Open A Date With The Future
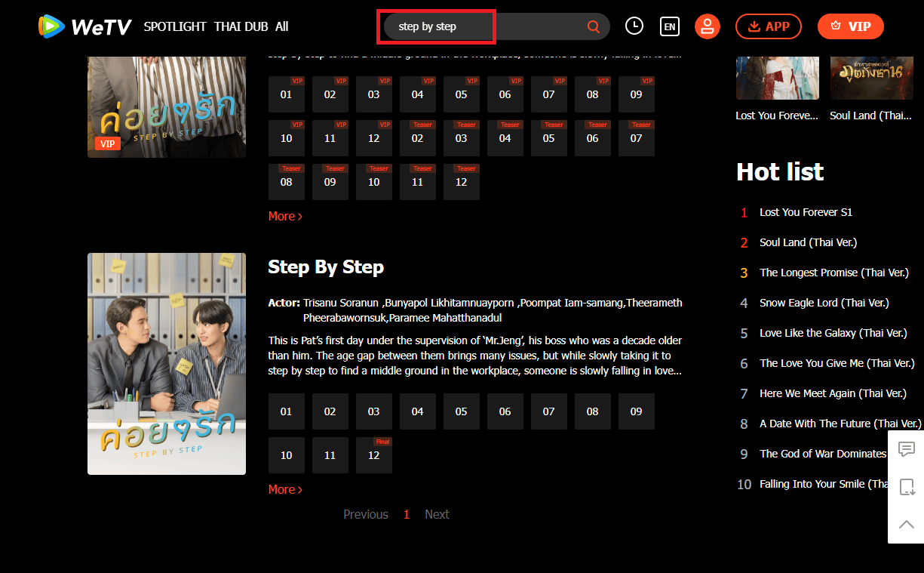The image size is (924, 573). tap(840, 424)
